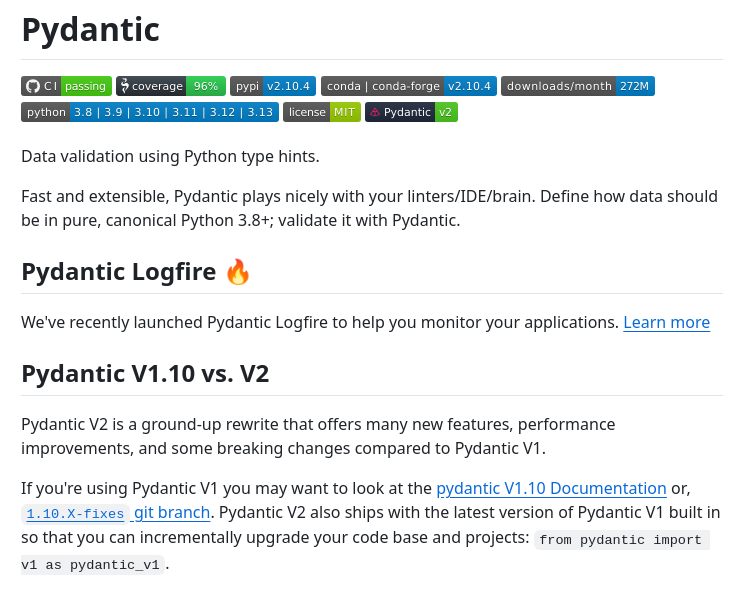The image size is (734, 594).
Task: Click the 'from pydantic import' code snippet
Action: [x=621, y=540]
